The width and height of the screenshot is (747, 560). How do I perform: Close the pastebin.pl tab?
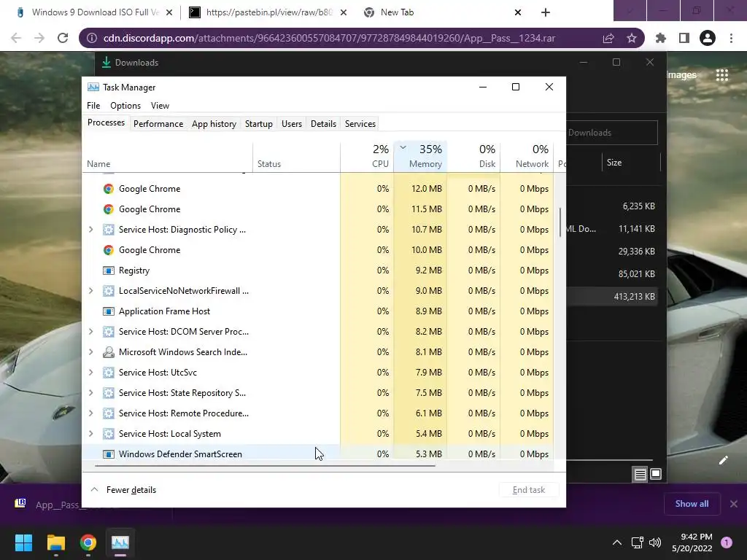pos(344,12)
